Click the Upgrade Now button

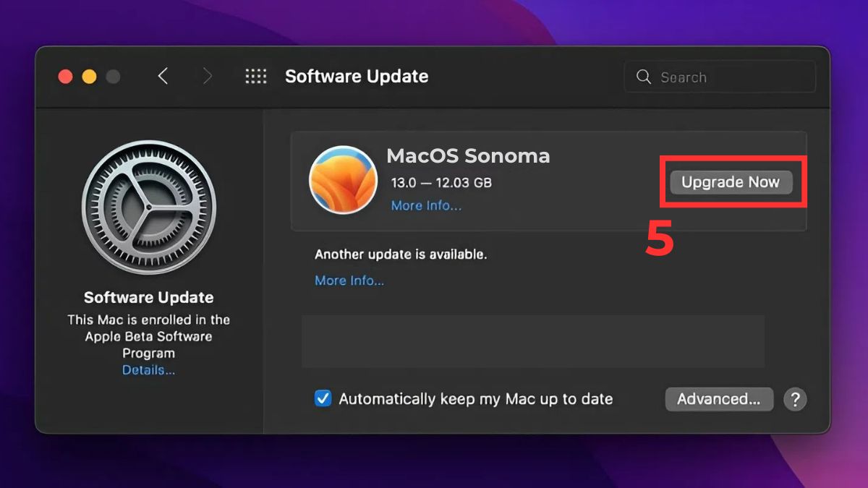731,182
